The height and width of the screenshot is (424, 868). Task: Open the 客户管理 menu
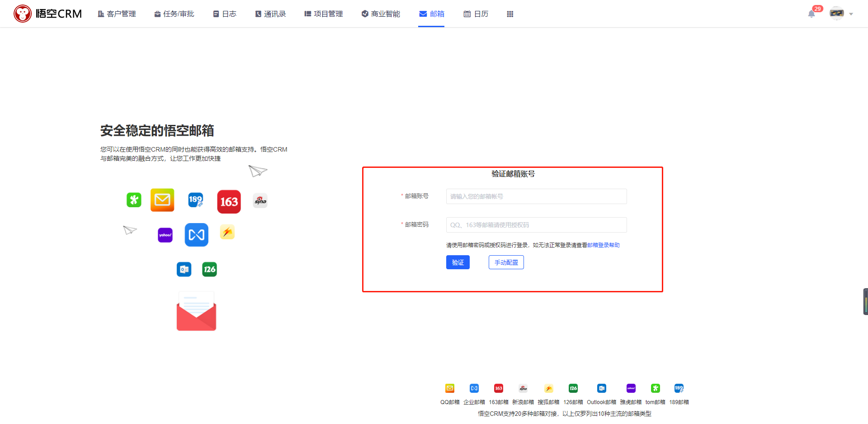117,14
